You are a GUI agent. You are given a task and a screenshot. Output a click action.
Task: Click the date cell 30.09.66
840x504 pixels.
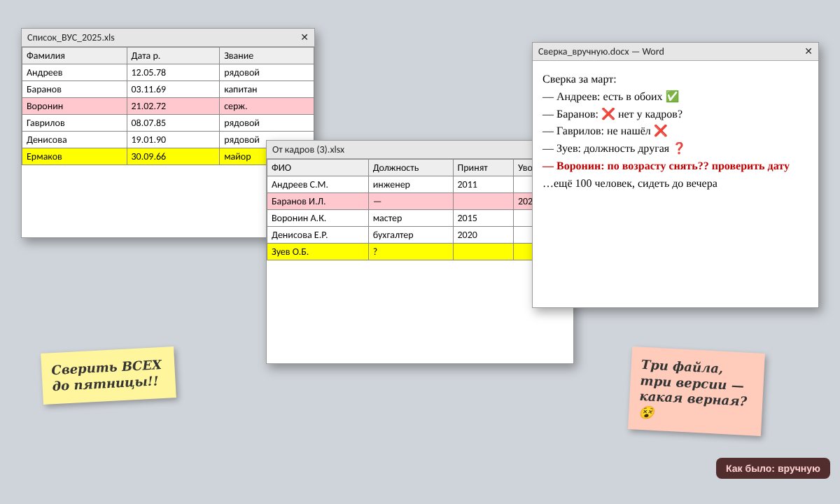point(174,157)
